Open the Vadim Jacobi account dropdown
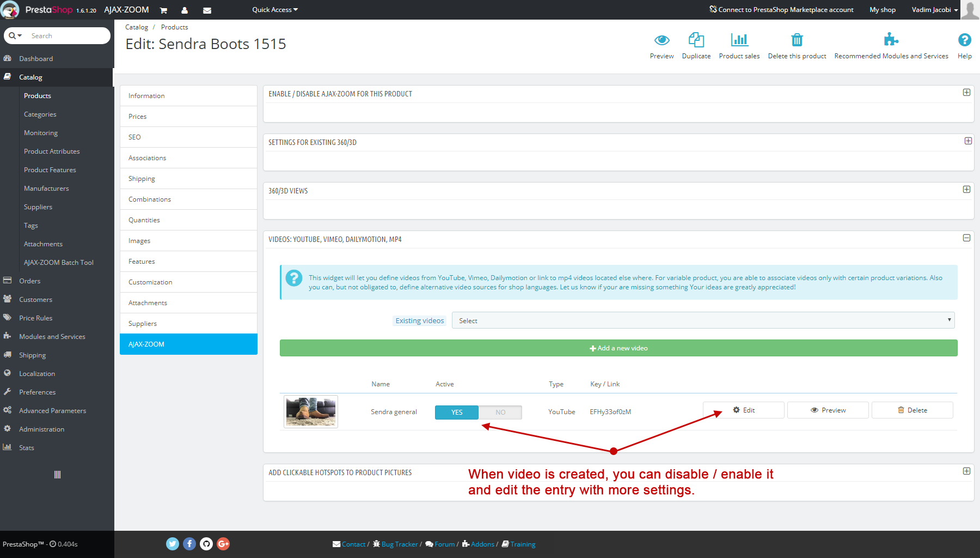 pos(934,10)
